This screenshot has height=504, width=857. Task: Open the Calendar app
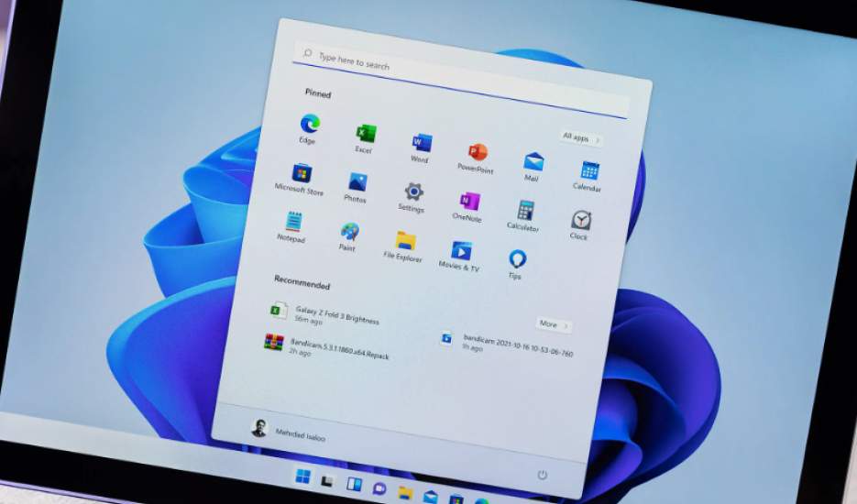click(x=589, y=171)
